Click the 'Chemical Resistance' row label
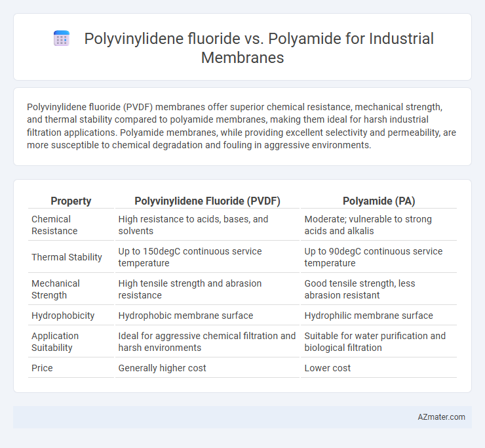 click(x=71, y=225)
